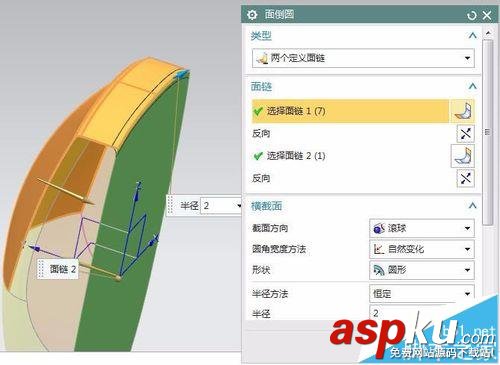Viewport: 500px width, 365px height.
Task: Select the 选择面链 2 (1) row
Action: point(350,156)
